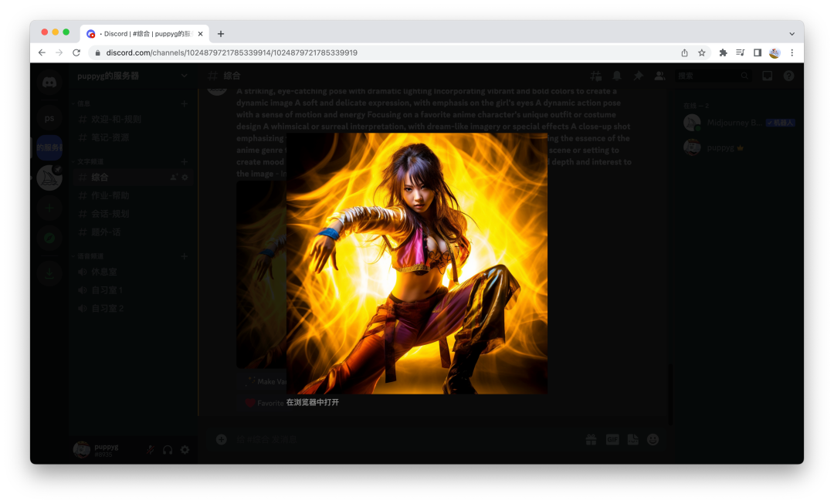Click the enlarged fire dancer image preview
The image size is (834, 504).
point(417,262)
